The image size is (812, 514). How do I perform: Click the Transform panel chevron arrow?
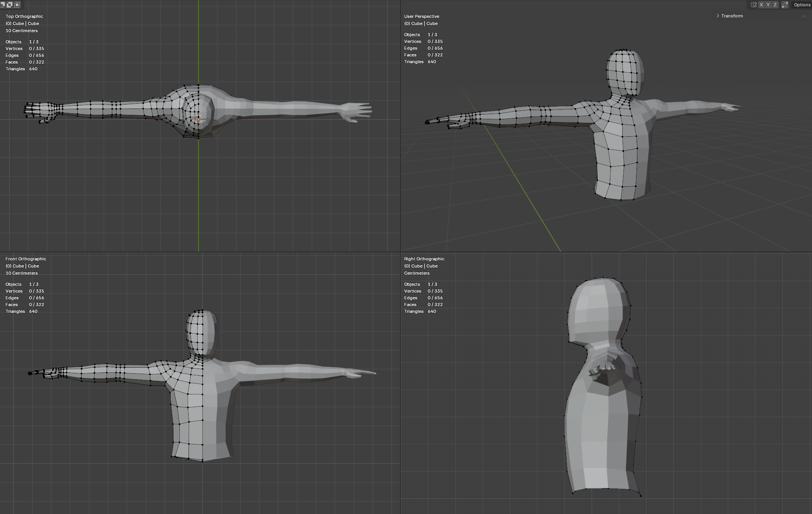click(x=718, y=16)
